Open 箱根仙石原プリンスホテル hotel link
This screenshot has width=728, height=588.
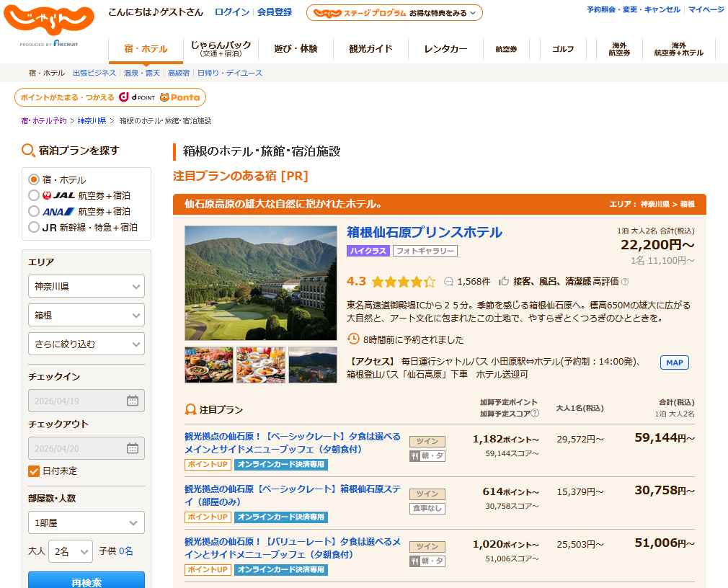[x=425, y=232]
